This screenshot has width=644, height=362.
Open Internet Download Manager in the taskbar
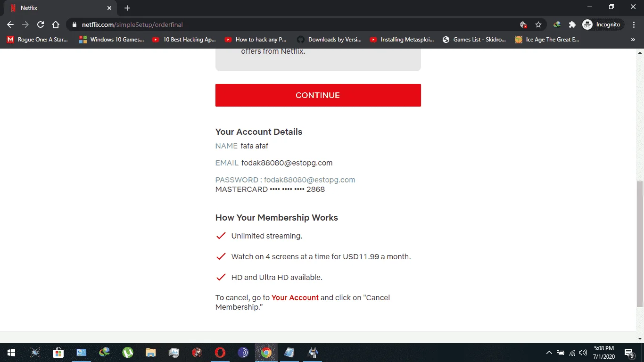(x=104, y=353)
